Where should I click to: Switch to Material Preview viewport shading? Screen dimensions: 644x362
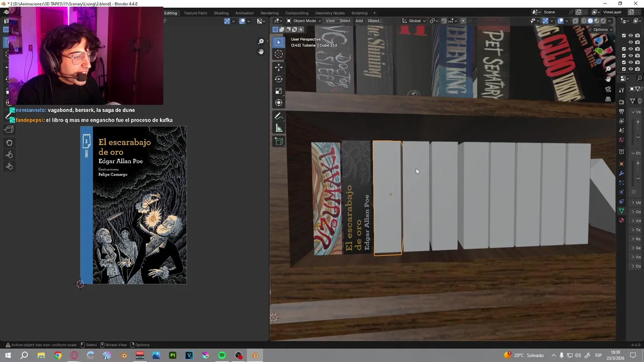[x=597, y=21]
